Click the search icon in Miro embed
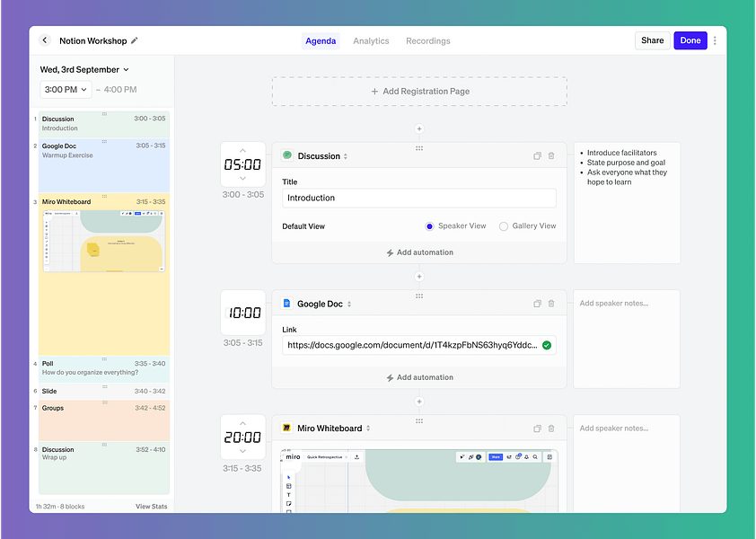 tap(535, 457)
